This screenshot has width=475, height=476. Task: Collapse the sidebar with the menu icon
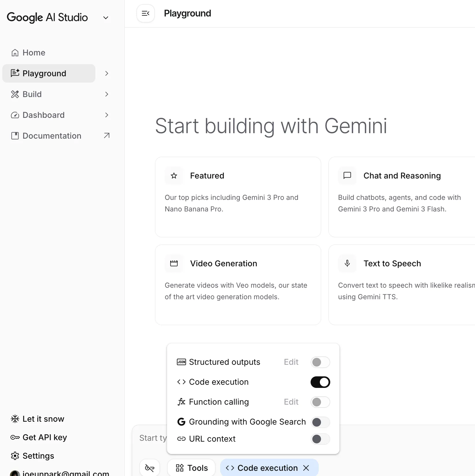coord(146,13)
